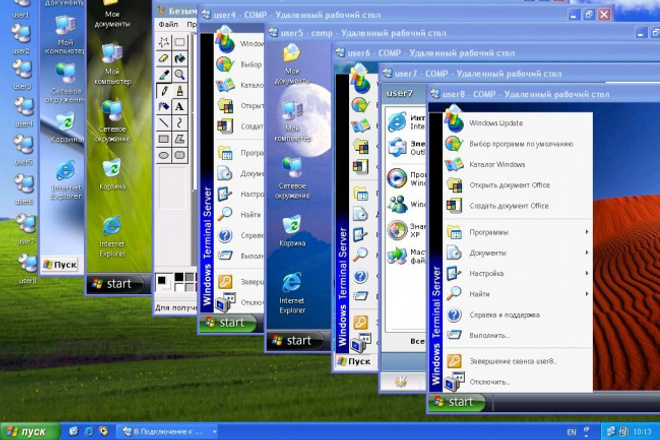Screen dimensions: 660x440
Task: Click the taskbar Подключение к... button
Action: [168, 432]
